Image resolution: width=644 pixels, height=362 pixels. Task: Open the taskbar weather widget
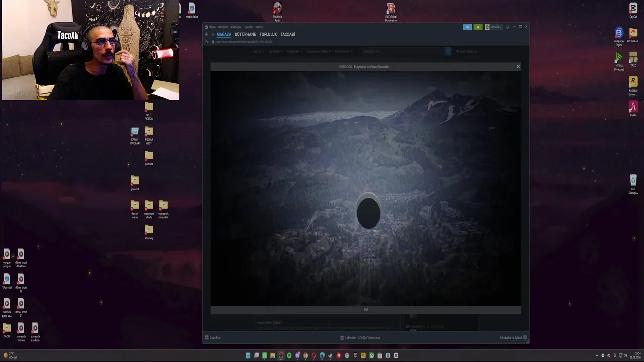[10, 356]
